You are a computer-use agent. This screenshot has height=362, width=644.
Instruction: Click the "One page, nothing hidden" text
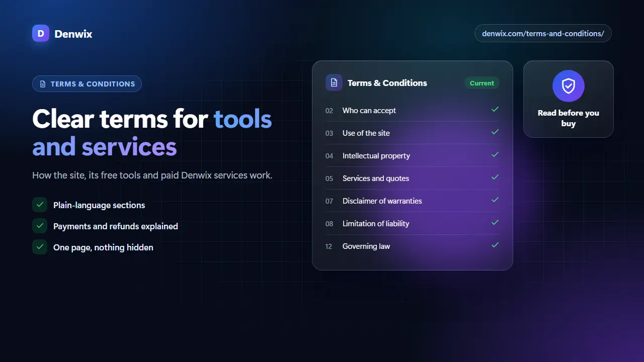tap(103, 247)
